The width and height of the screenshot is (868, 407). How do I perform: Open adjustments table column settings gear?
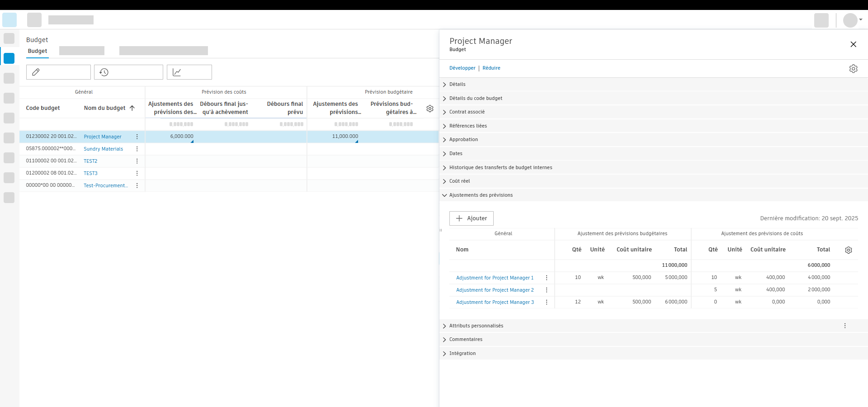[x=849, y=250]
